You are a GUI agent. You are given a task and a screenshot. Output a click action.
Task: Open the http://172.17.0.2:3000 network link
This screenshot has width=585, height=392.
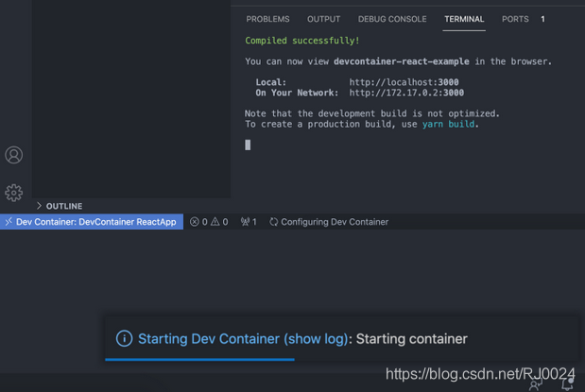tap(406, 94)
